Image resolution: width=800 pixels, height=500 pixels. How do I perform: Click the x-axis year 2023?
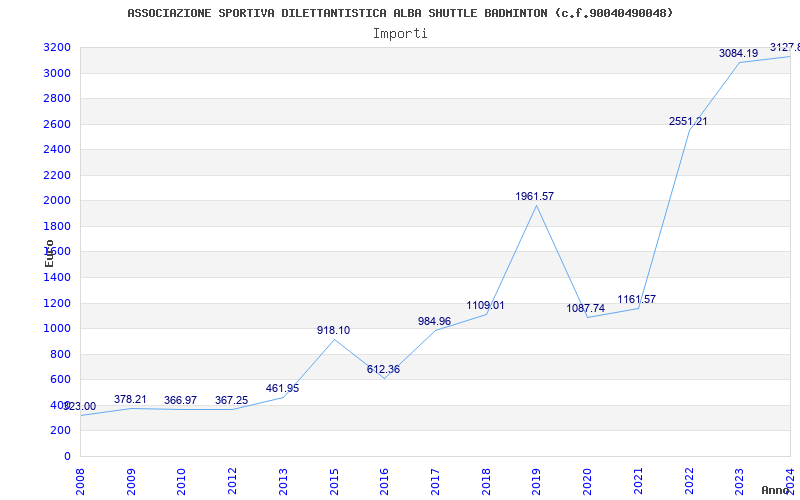[740, 481]
